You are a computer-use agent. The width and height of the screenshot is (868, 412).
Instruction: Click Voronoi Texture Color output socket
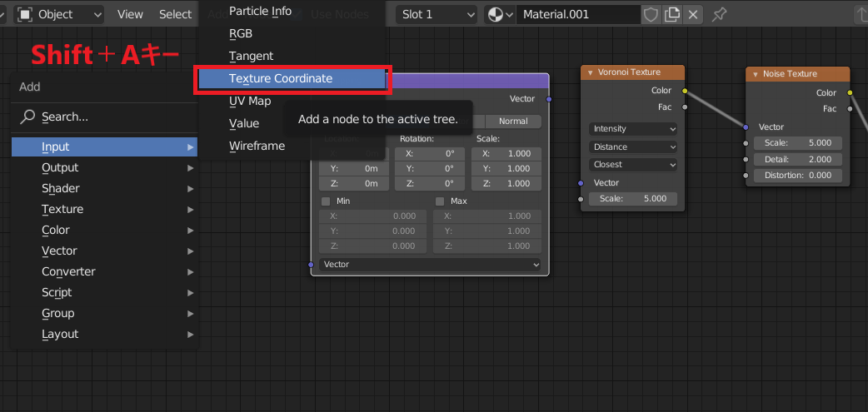685,90
